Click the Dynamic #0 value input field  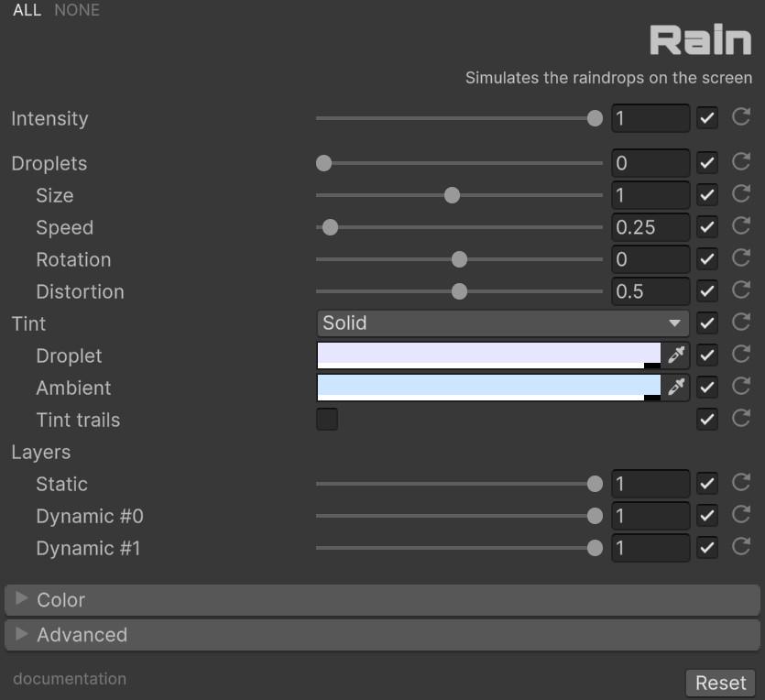(x=650, y=516)
